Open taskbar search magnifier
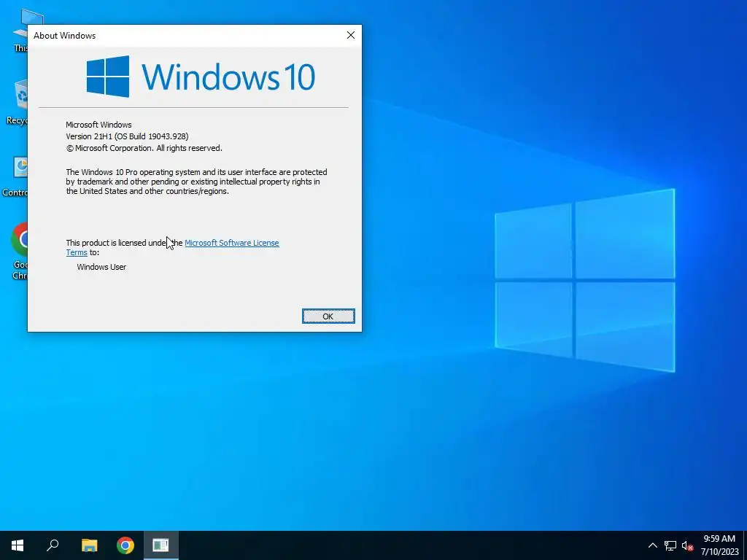This screenshot has height=560, width=747. 53,545
